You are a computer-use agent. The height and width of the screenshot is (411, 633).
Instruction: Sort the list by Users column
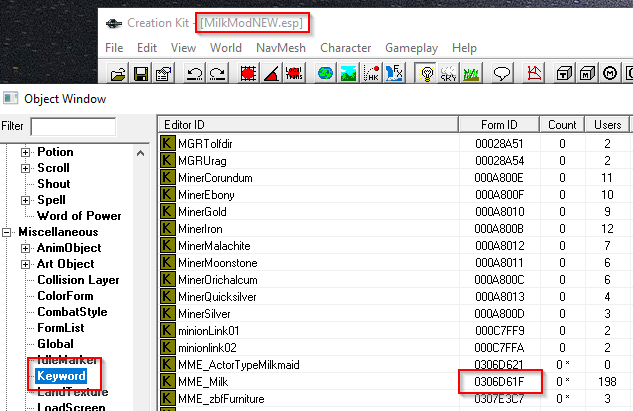607,125
